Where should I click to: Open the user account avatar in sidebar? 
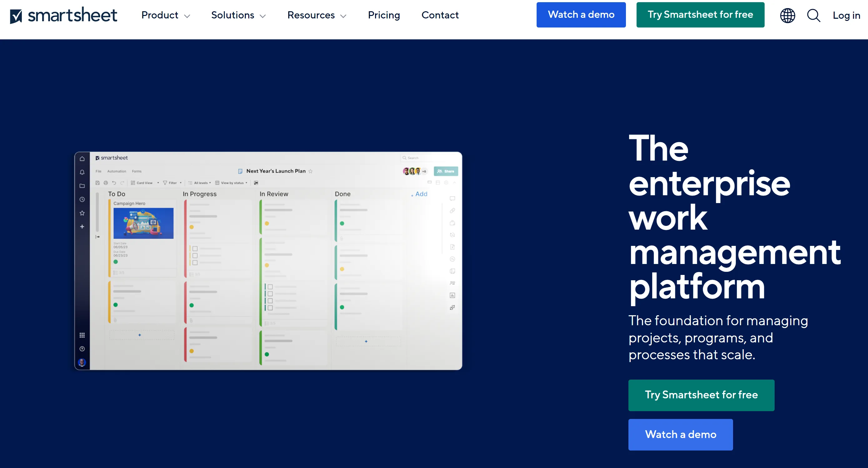tap(82, 362)
